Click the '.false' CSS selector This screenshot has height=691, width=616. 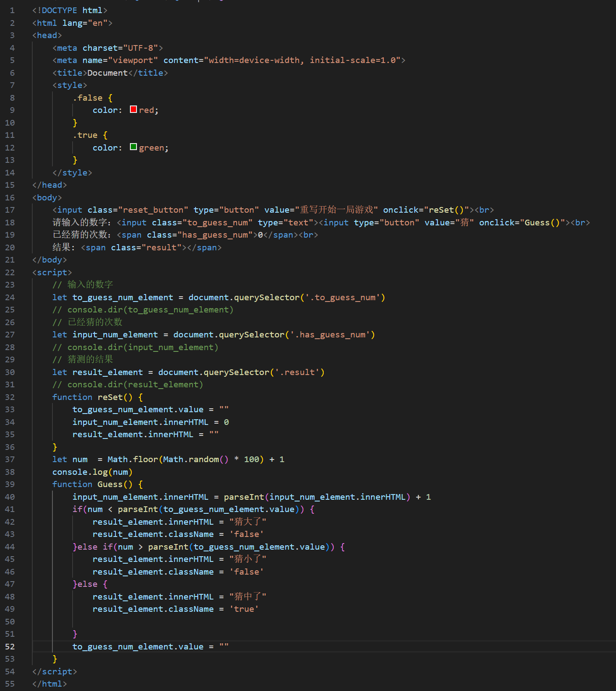(87, 98)
